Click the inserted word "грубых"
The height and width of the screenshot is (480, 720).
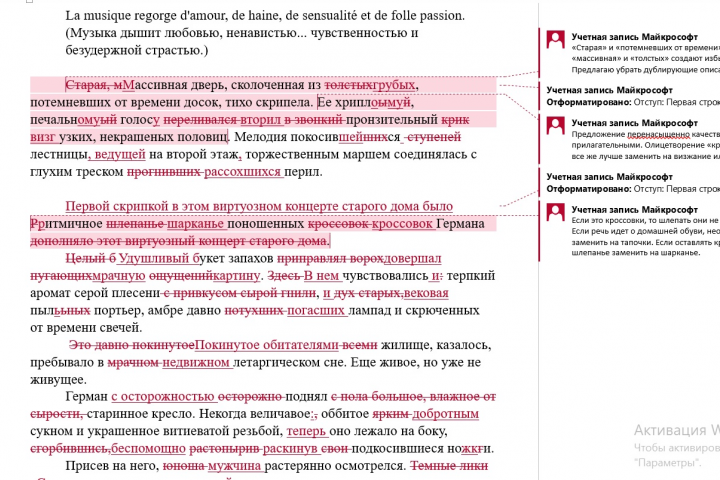(394, 85)
